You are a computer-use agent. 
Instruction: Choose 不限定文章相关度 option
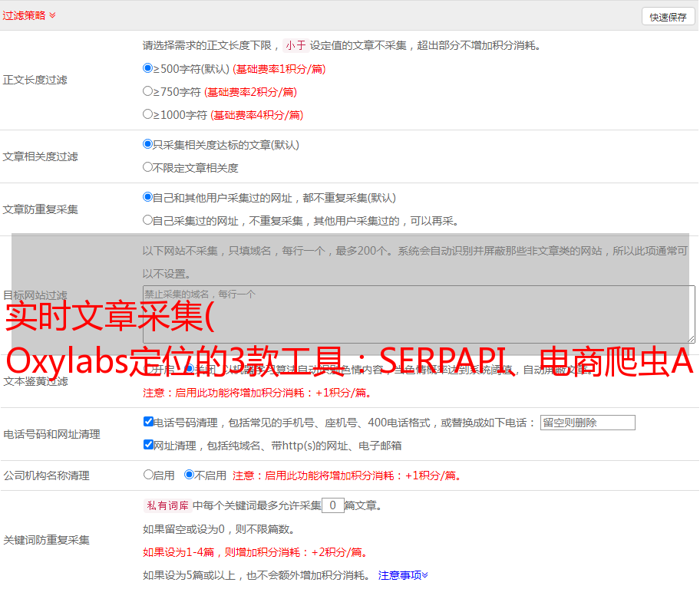coord(148,167)
